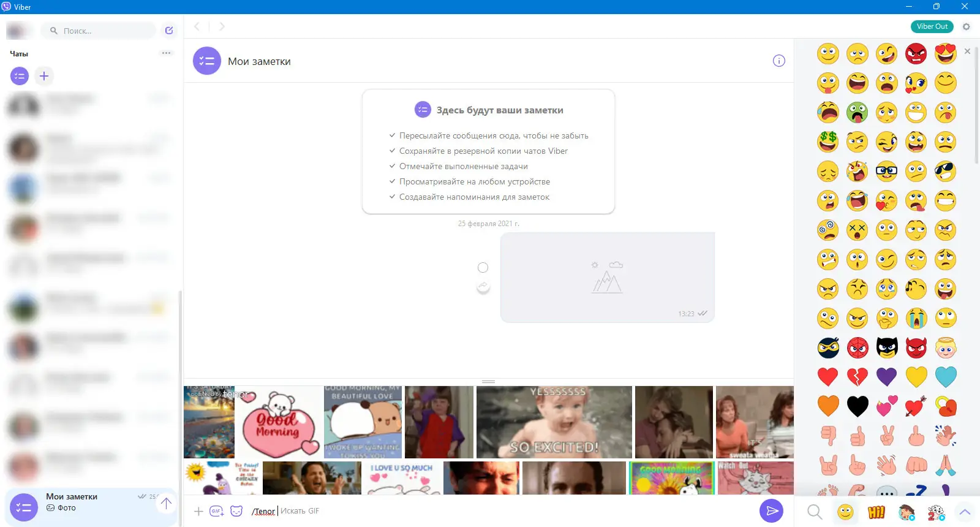Pick the light blue heart emoji
Viewport: 980px width, 527px height.
point(946,377)
